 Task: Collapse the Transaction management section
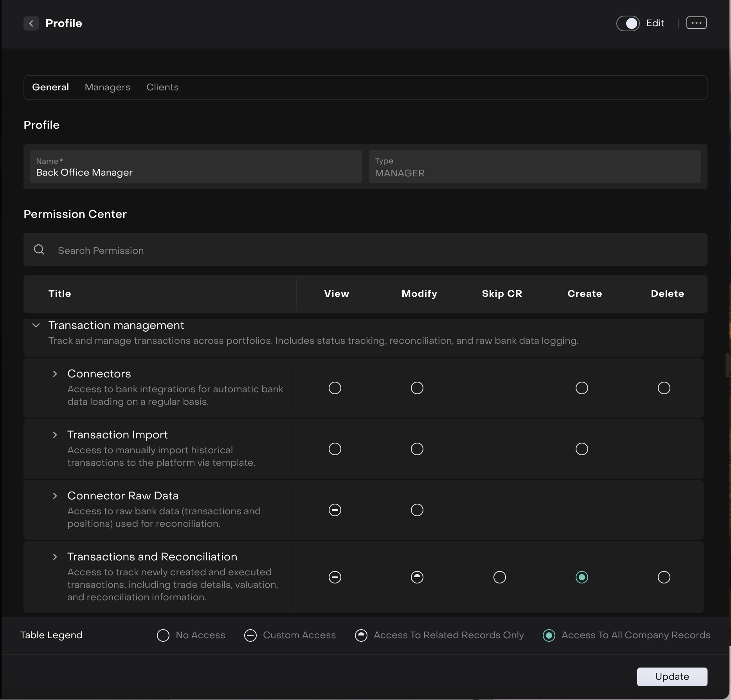tap(36, 325)
